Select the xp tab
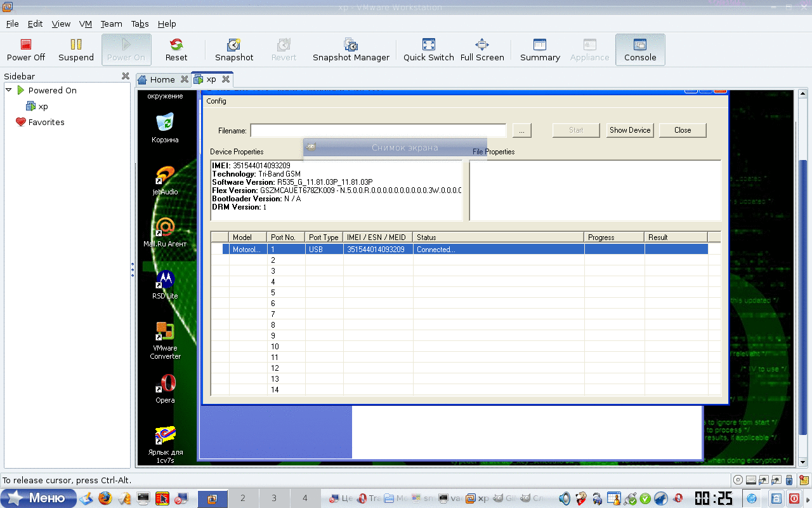The height and width of the screenshot is (508, 812). (x=211, y=79)
